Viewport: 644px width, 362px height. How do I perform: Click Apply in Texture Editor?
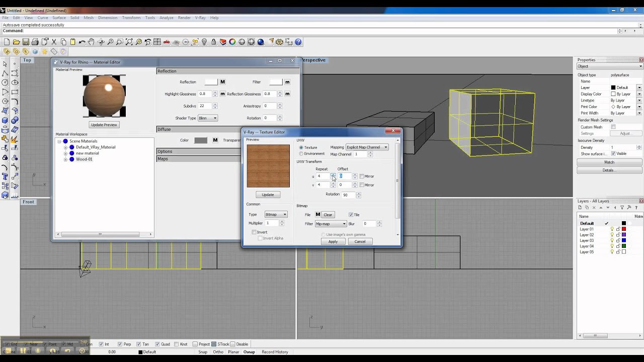click(333, 242)
